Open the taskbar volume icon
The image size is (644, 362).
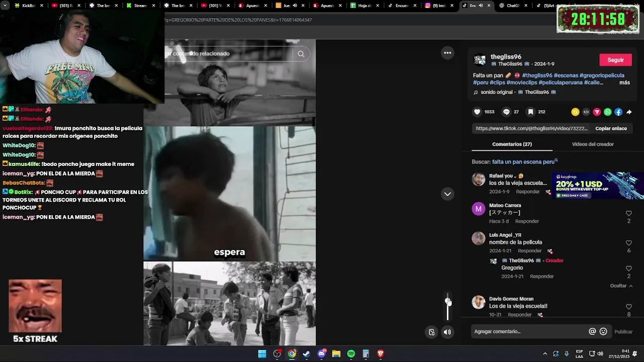click(600, 354)
